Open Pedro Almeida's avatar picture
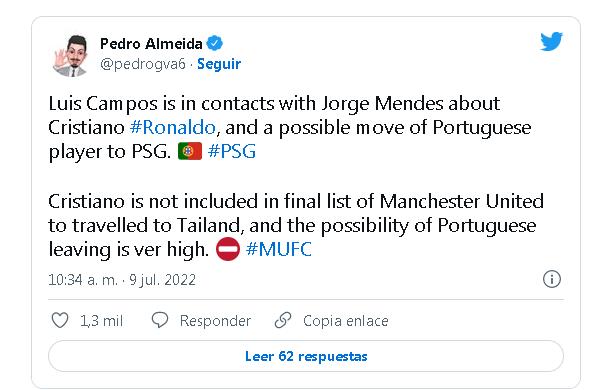This screenshot has width=594, height=390. click(x=72, y=55)
